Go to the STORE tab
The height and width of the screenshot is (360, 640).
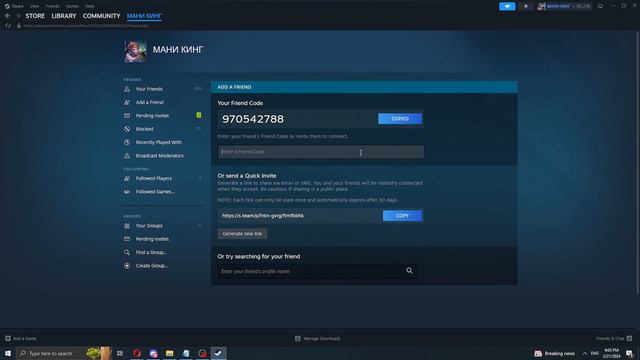35,16
